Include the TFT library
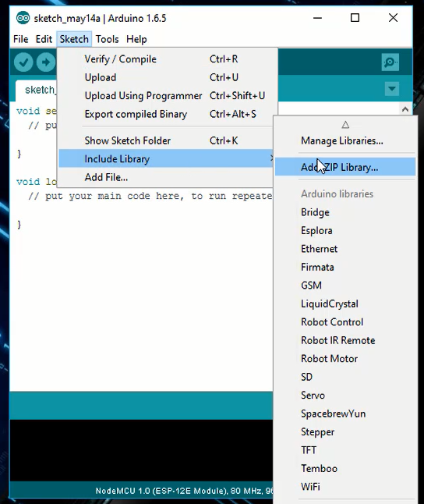The height and width of the screenshot is (504, 424). click(345, 450)
